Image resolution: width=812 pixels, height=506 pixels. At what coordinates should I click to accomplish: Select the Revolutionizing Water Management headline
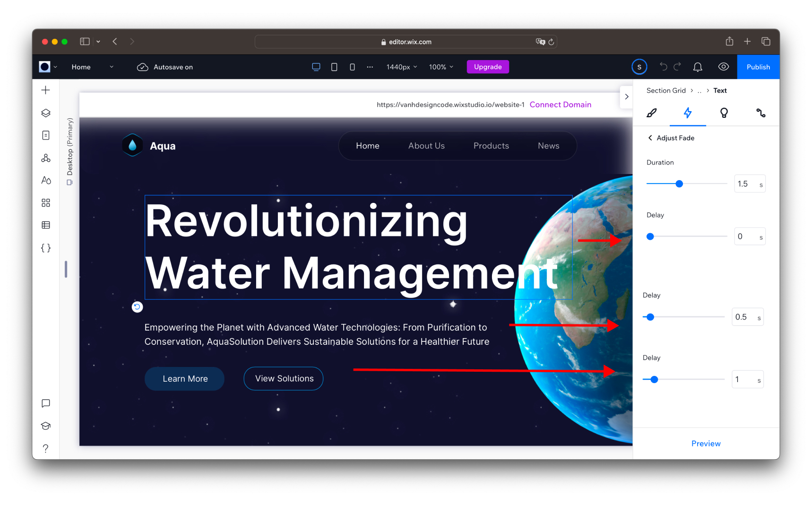tap(358, 247)
